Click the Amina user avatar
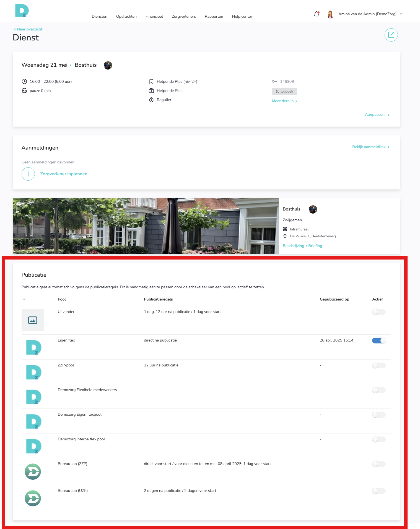420x529 pixels. (x=330, y=14)
